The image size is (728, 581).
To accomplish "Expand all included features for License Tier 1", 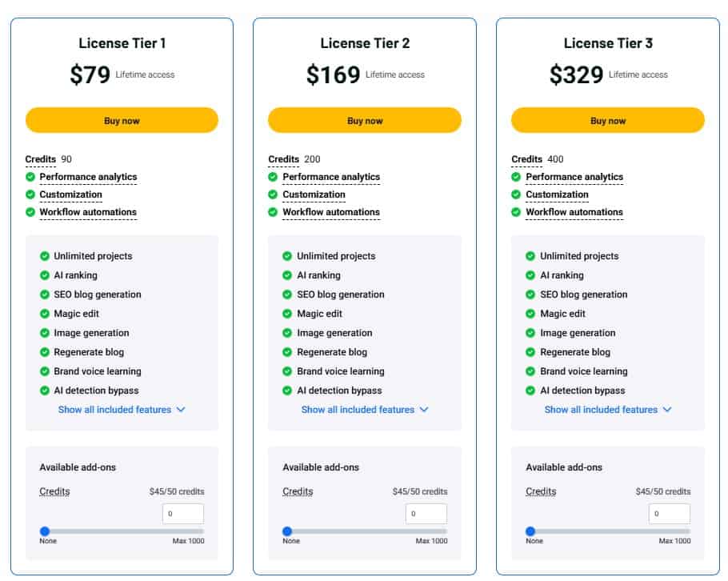I will click(122, 410).
